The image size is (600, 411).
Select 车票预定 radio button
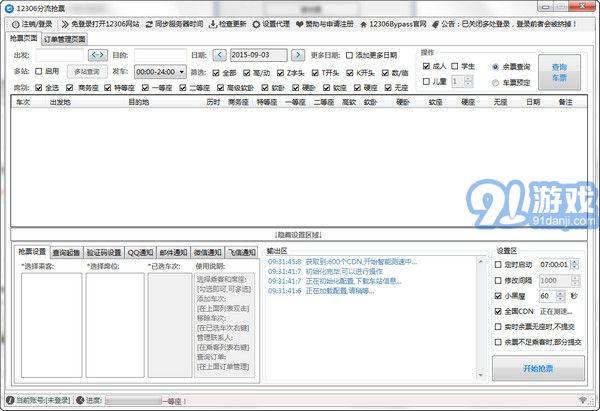tap(496, 83)
